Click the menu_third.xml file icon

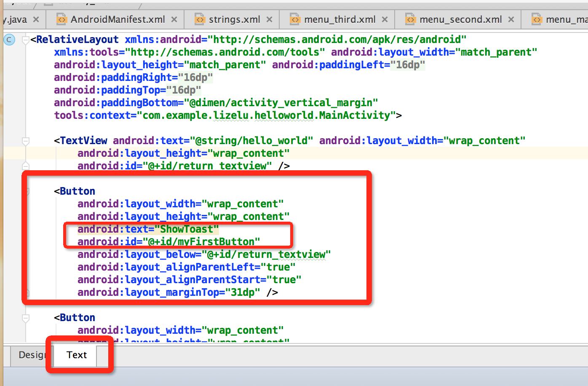295,19
